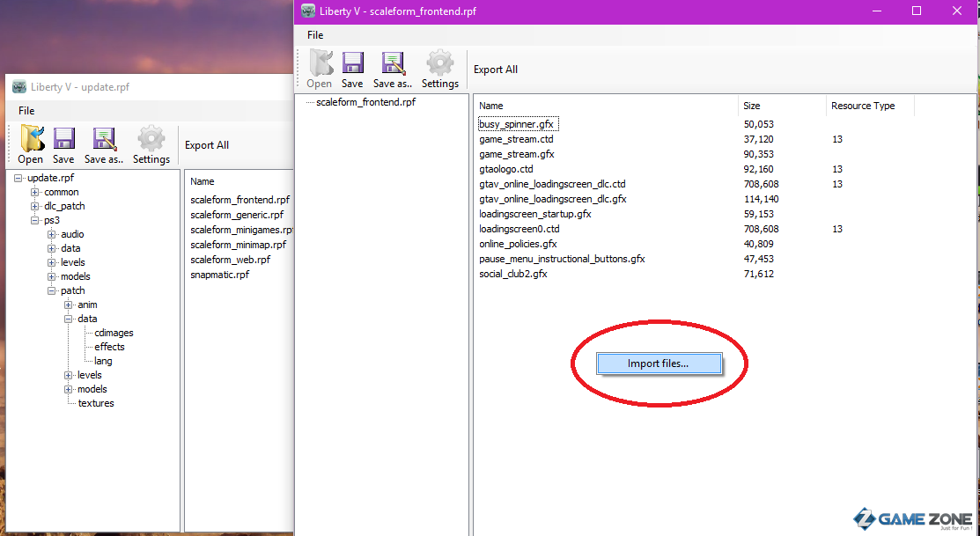Select game_stream.gfx in the file list
The width and height of the screenshot is (980, 536).
[517, 154]
